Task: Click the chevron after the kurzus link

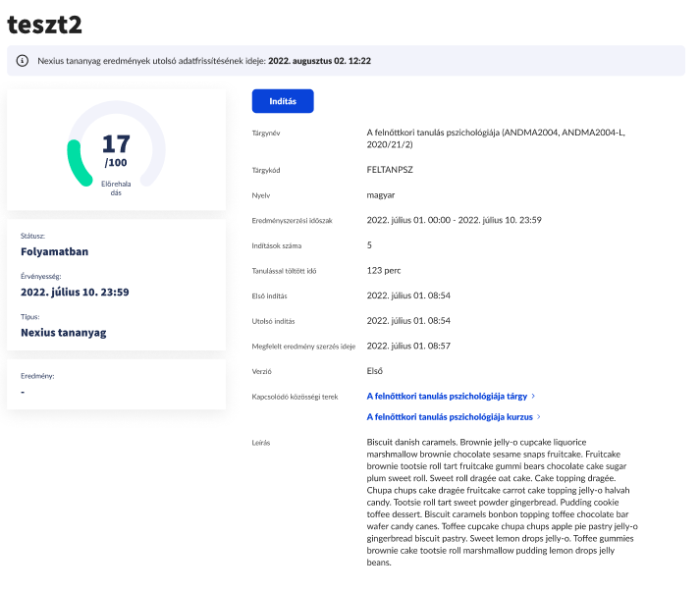Action: pos(541,417)
